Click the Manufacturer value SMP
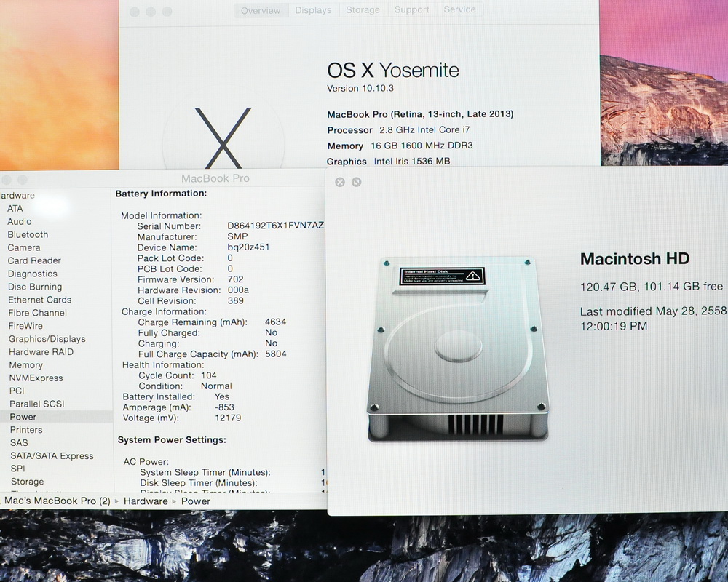The image size is (728, 582). [237, 236]
